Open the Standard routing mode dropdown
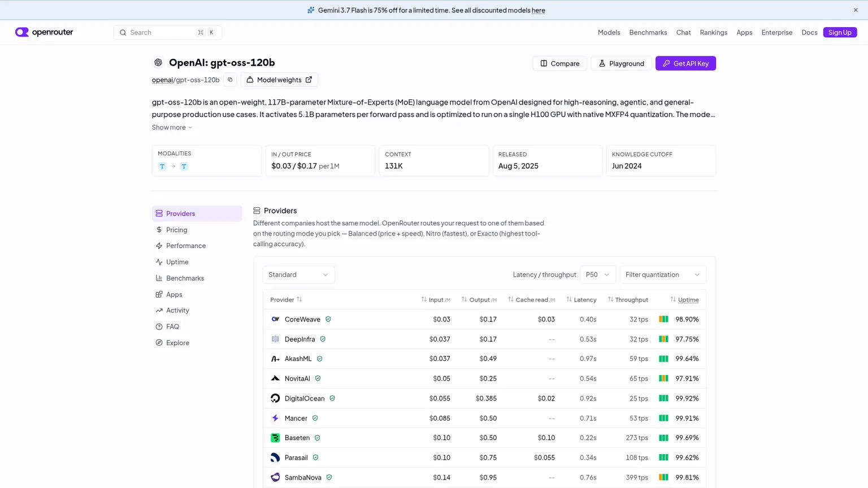The image size is (868, 488). pos(298,274)
